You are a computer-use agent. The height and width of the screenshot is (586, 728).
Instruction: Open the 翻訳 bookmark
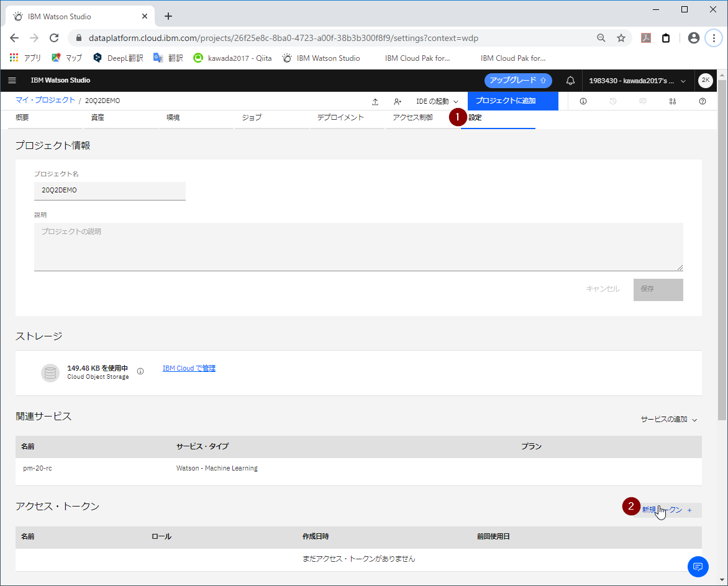tap(168, 58)
